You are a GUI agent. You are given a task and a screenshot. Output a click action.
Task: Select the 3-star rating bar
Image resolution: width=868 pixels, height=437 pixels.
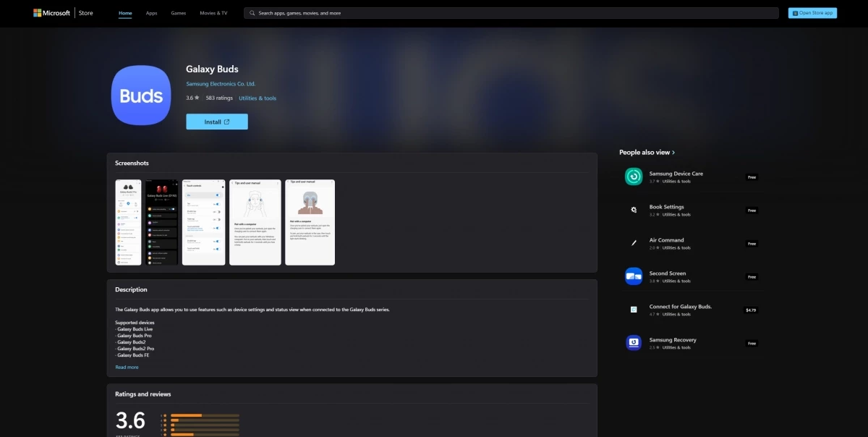(x=205, y=425)
